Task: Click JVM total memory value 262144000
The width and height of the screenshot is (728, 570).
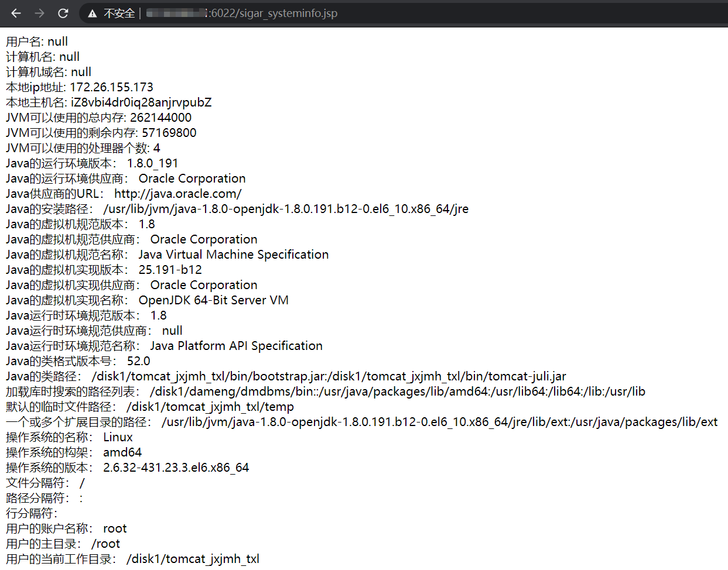Action: (160, 118)
